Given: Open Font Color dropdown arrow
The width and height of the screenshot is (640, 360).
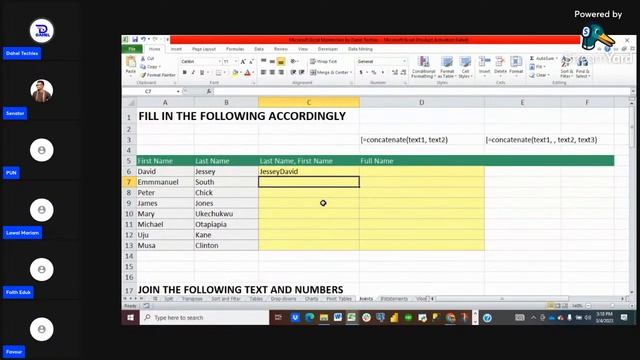Looking at the screenshot, I should tap(253, 73).
